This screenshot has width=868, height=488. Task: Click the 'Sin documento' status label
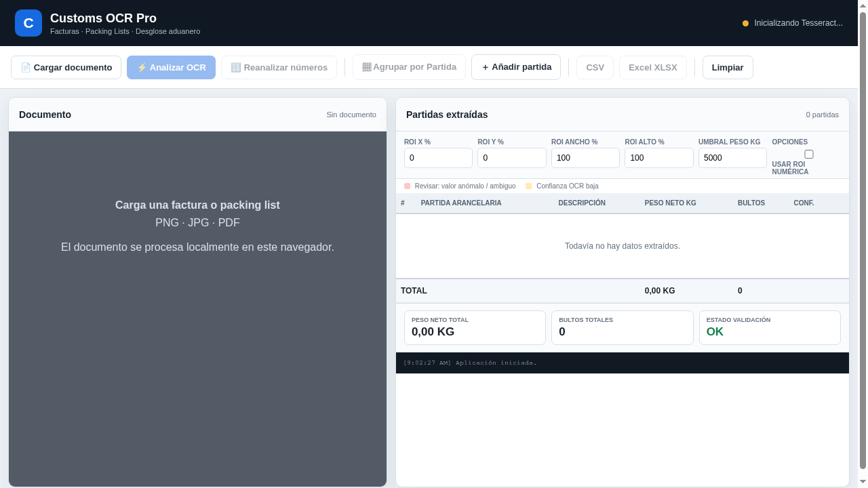[x=351, y=115]
